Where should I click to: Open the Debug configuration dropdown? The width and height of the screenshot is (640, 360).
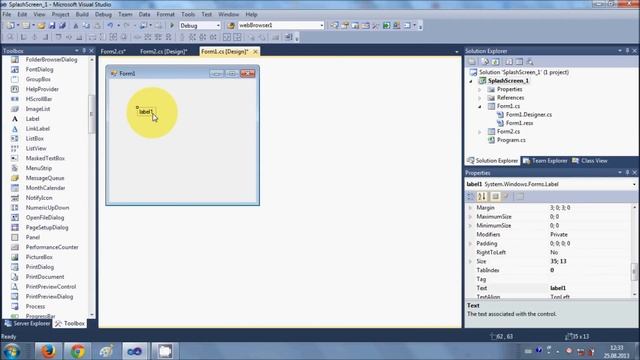[218, 25]
